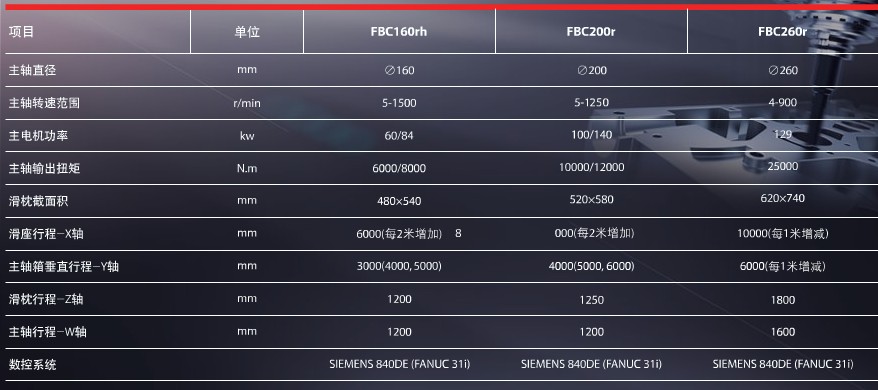Screen dimensions: 878x390
Task: Click the 数控系统 row label
Action: coord(32,365)
